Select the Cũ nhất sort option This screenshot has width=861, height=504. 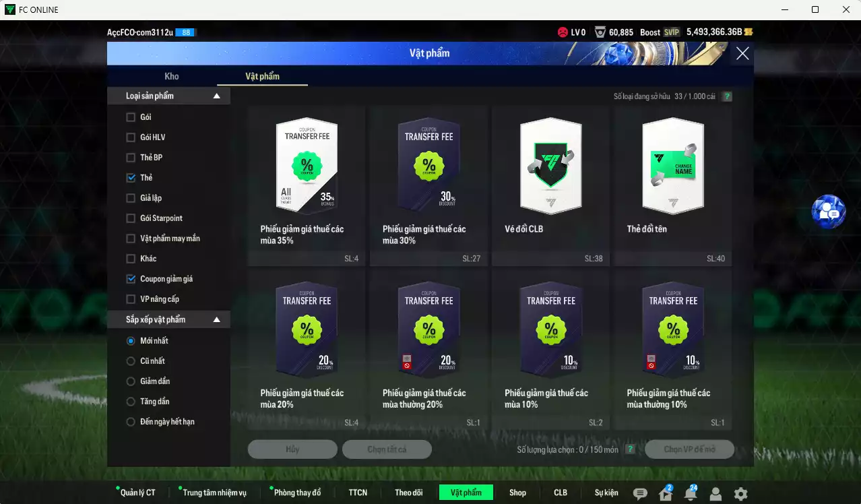coord(131,361)
